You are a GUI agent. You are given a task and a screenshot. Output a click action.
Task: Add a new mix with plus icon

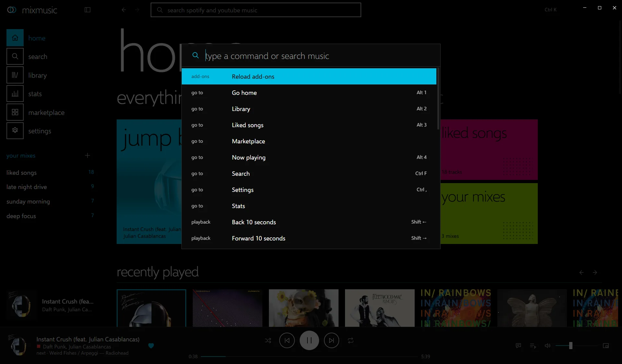87,155
